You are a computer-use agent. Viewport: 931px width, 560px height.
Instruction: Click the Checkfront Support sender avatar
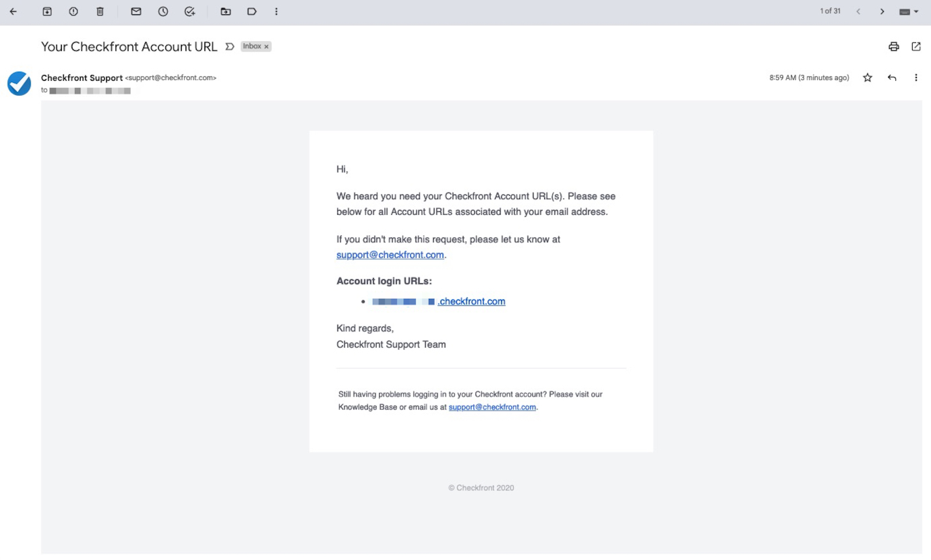coord(19,83)
